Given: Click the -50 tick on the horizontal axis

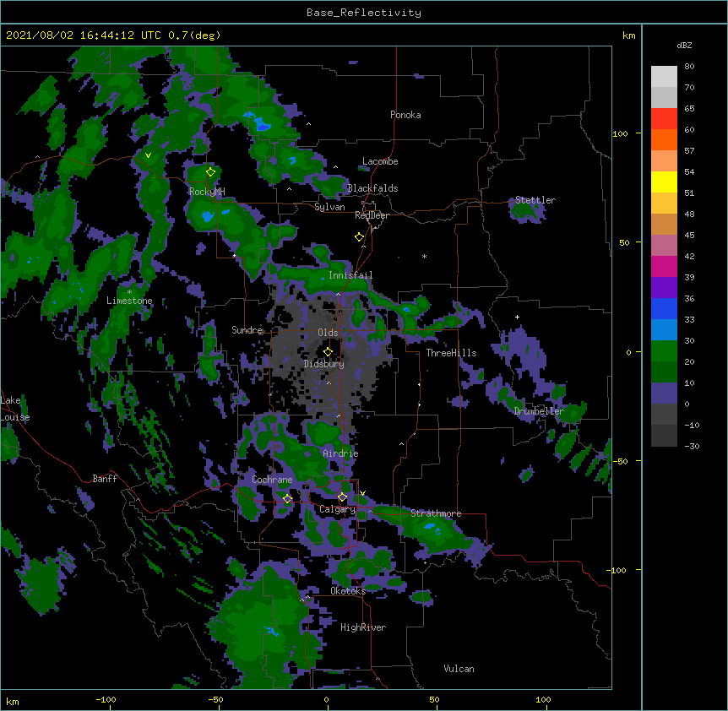Looking at the screenshot, I should (215, 699).
